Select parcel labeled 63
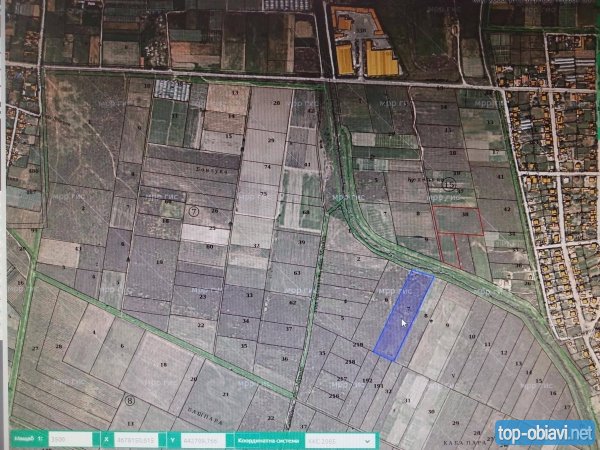 (294, 278)
